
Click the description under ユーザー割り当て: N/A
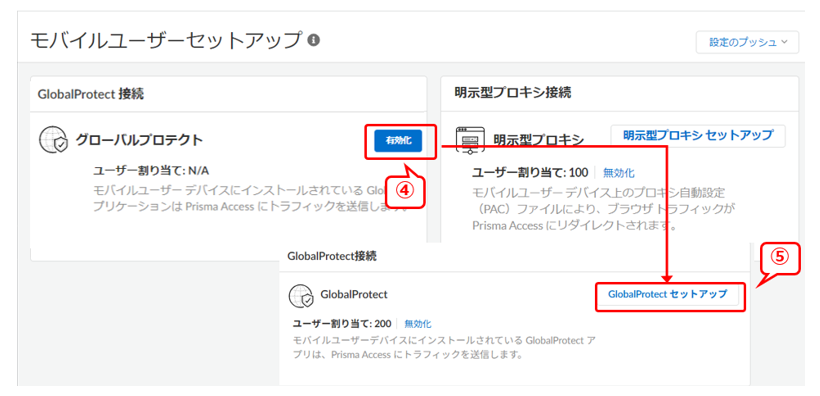click(250, 198)
